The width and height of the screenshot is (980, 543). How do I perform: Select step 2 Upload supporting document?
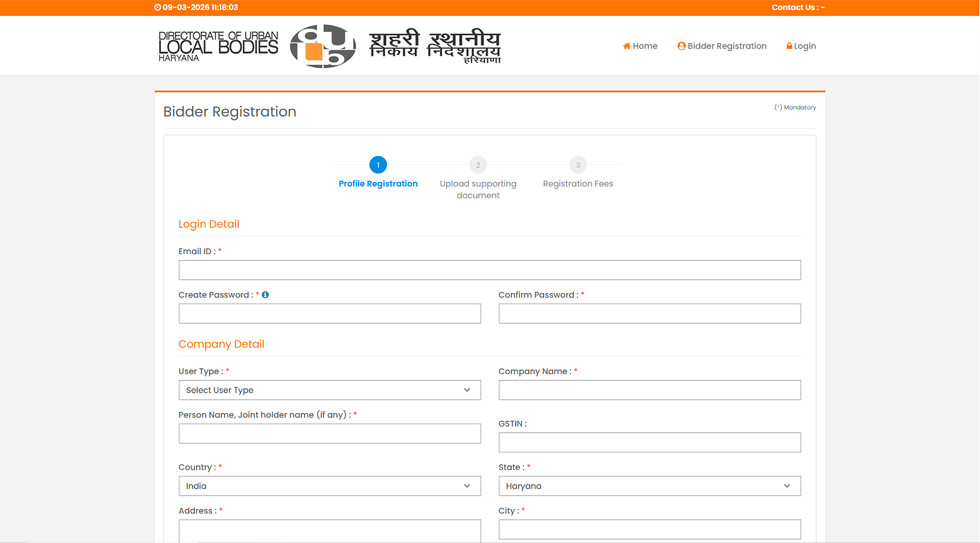coord(478,165)
